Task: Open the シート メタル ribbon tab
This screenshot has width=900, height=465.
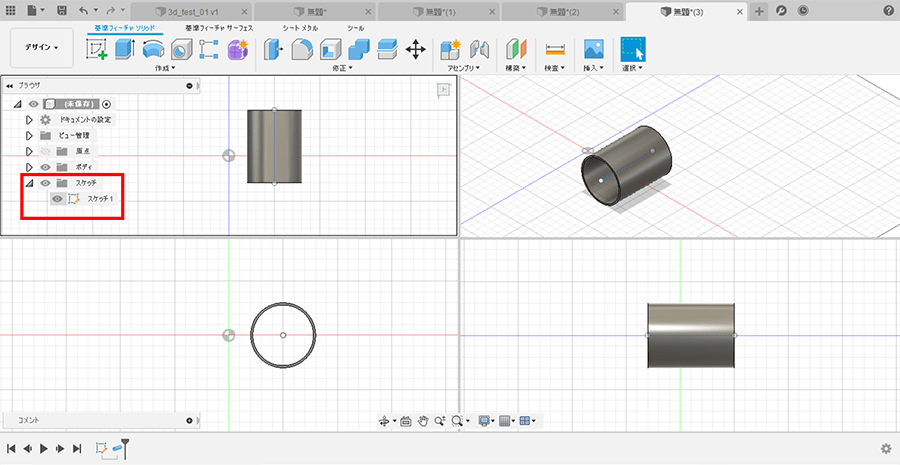Action: pos(300,28)
